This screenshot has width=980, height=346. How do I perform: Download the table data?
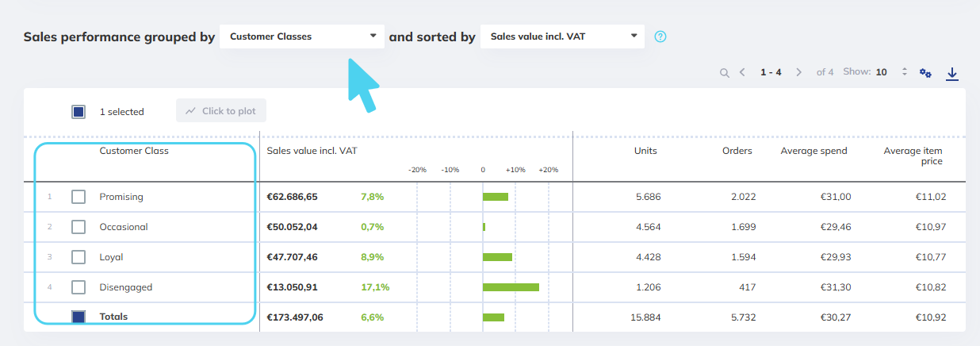[952, 73]
